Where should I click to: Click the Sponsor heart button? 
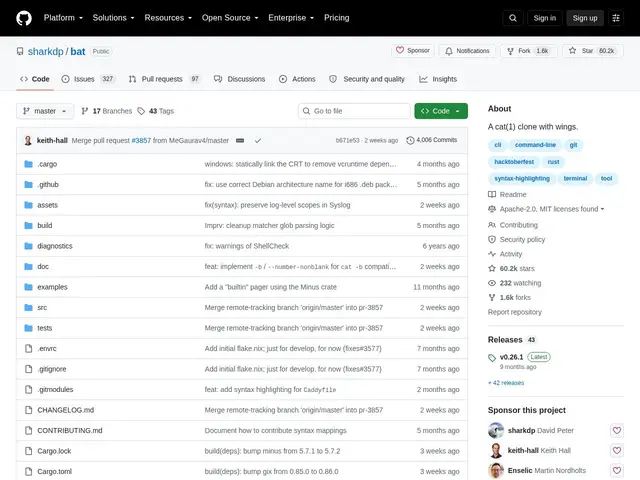(x=413, y=51)
